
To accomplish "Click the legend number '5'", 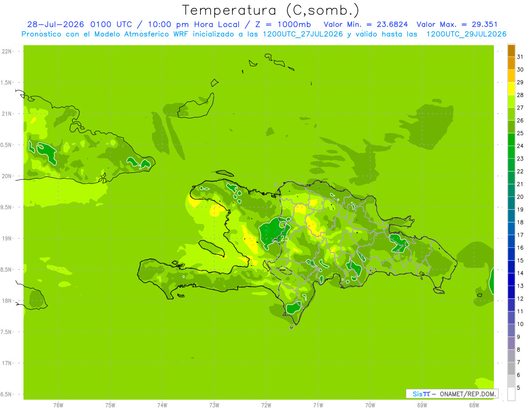I will pyautogui.click(x=519, y=388).
